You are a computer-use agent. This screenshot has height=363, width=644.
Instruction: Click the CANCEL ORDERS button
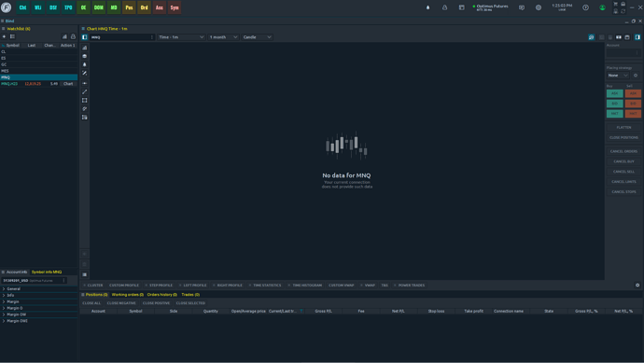click(623, 151)
